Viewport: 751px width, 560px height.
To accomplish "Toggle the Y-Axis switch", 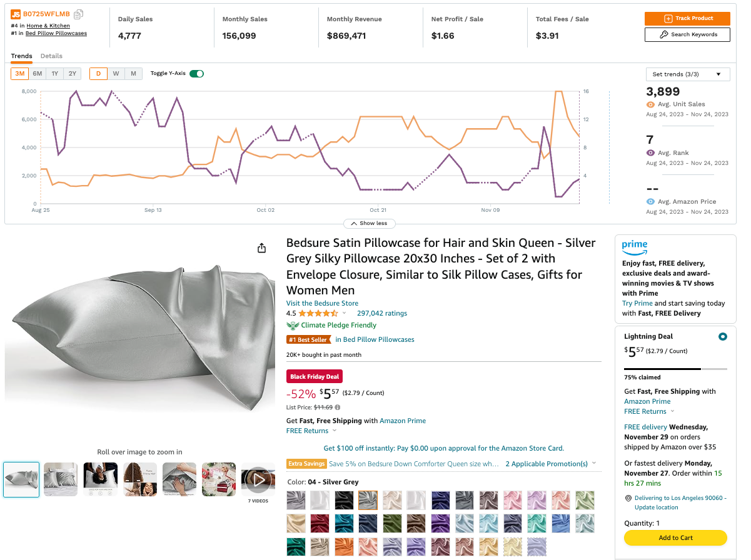I will click(x=197, y=74).
